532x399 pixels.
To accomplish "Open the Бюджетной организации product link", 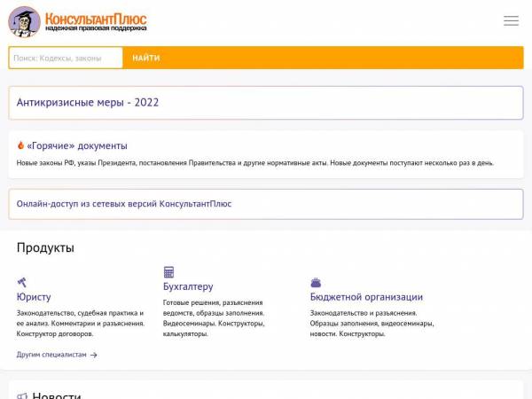I will pos(366,297).
